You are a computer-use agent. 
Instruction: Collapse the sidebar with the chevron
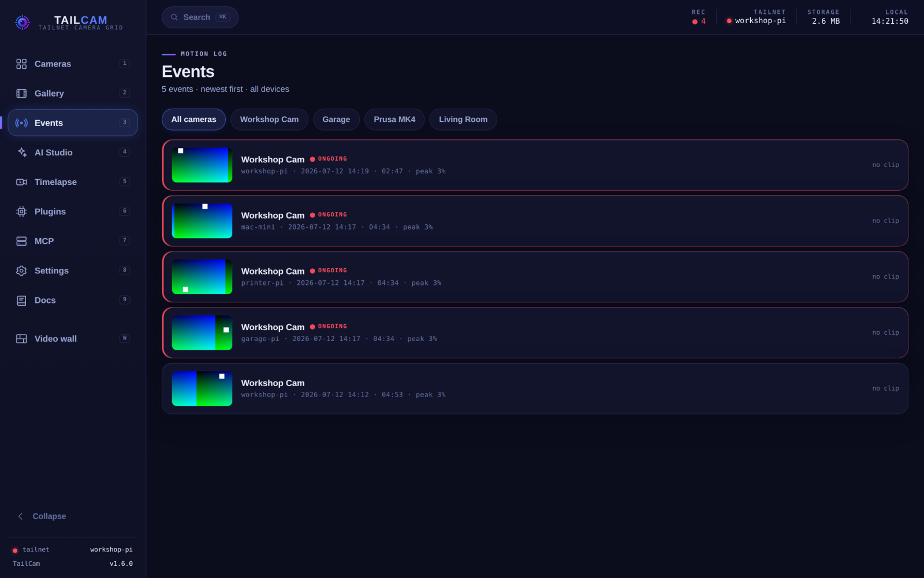click(x=21, y=516)
